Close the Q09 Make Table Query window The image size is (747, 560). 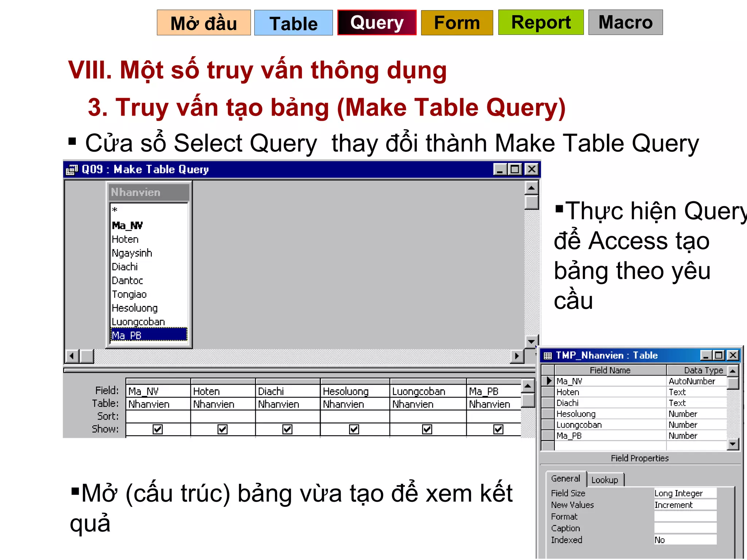click(x=531, y=169)
